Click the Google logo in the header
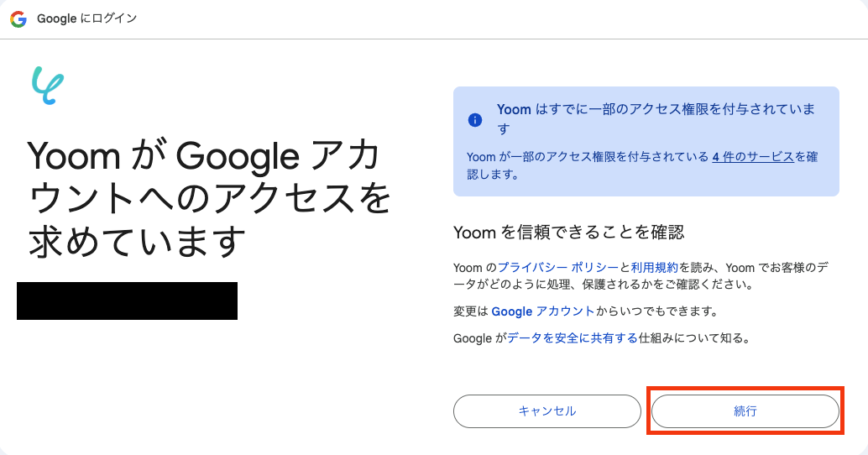 coord(18,18)
